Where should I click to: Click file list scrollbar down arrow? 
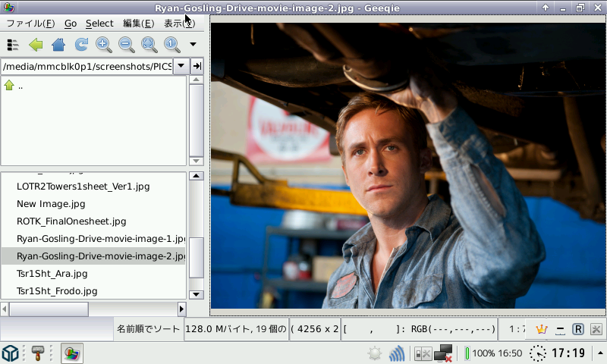[197, 294]
